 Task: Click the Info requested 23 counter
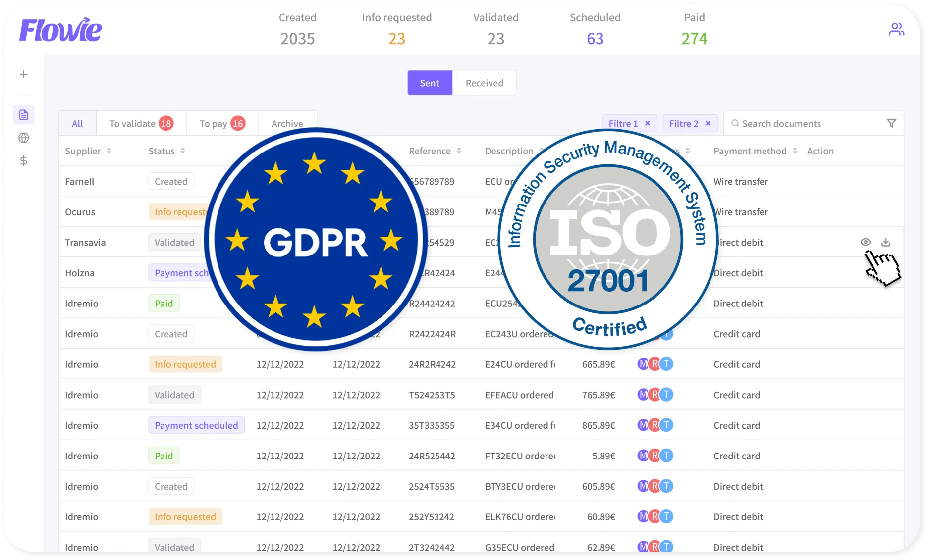tap(397, 29)
